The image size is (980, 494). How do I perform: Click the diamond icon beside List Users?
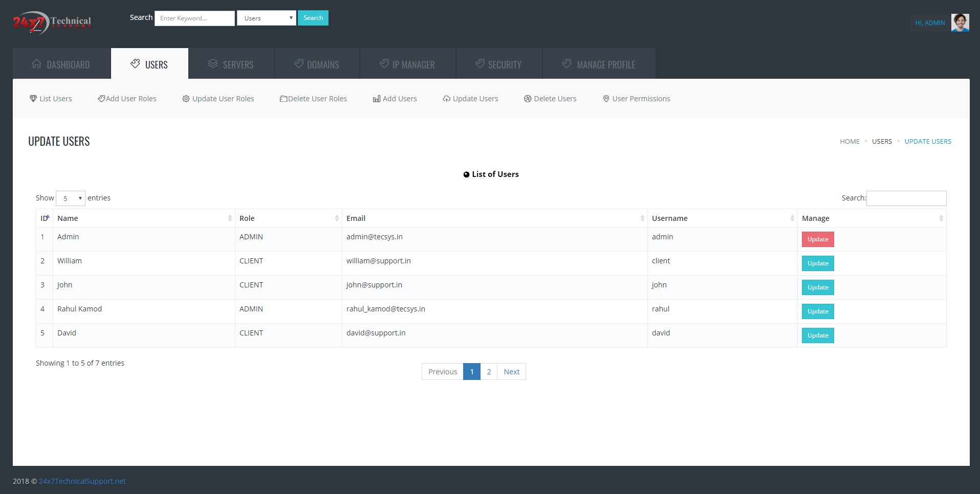tap(33, 99)
